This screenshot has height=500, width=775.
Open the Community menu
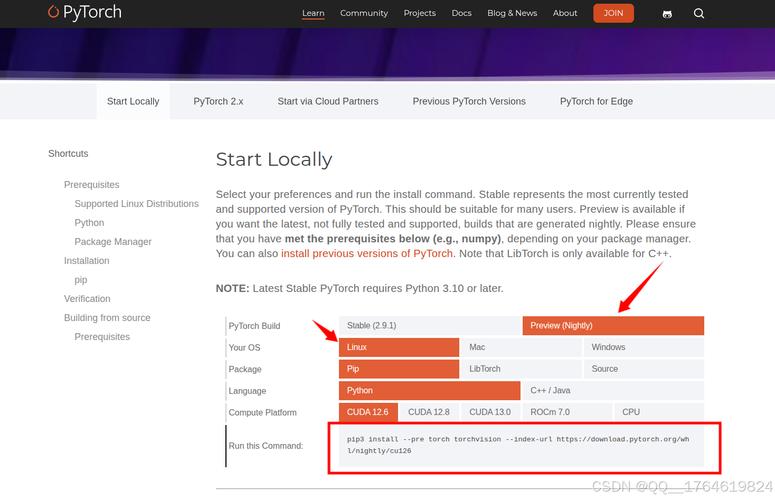click(364, 13)
